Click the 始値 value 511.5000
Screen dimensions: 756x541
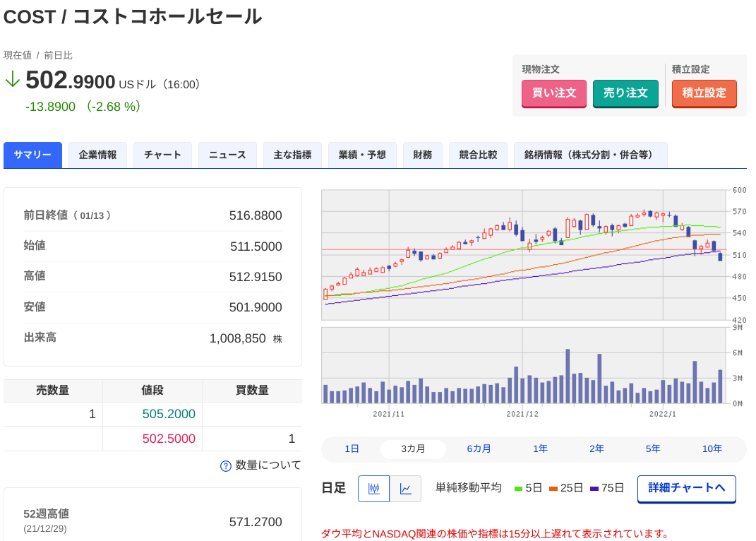256,246
